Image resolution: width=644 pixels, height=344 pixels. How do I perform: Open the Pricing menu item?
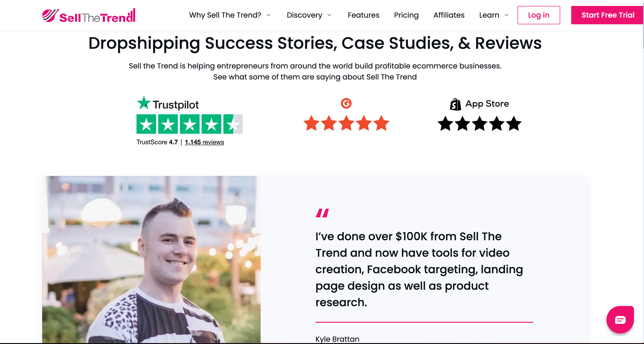coord(406,15)
